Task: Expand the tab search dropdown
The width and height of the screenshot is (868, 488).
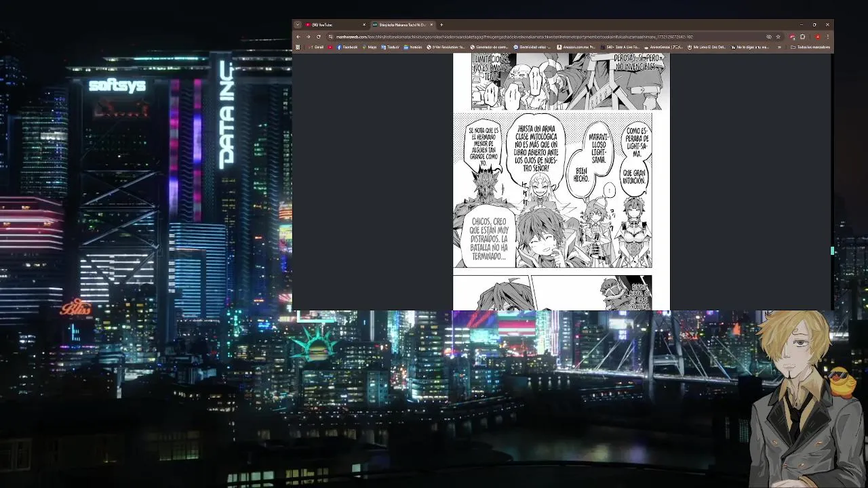Action: tap(297, 25)
